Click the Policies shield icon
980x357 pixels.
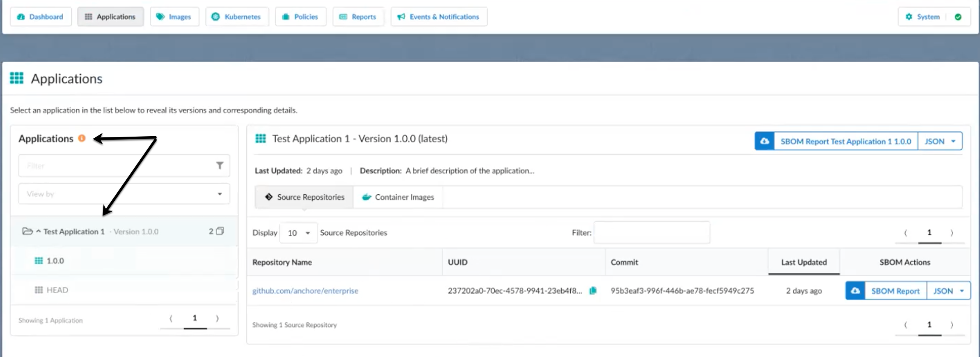point(286,16)
